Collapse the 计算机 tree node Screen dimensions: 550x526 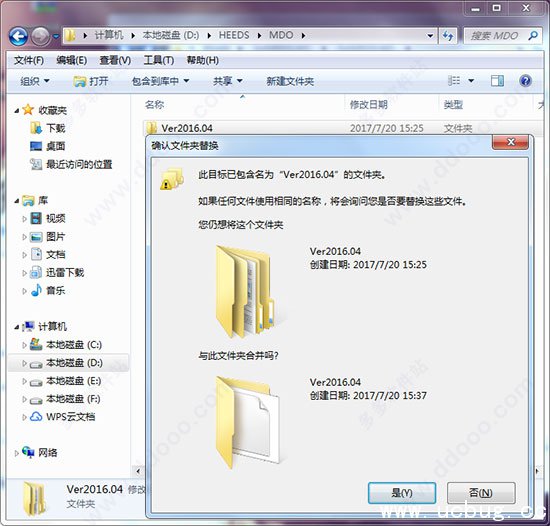tap(16, 327)
